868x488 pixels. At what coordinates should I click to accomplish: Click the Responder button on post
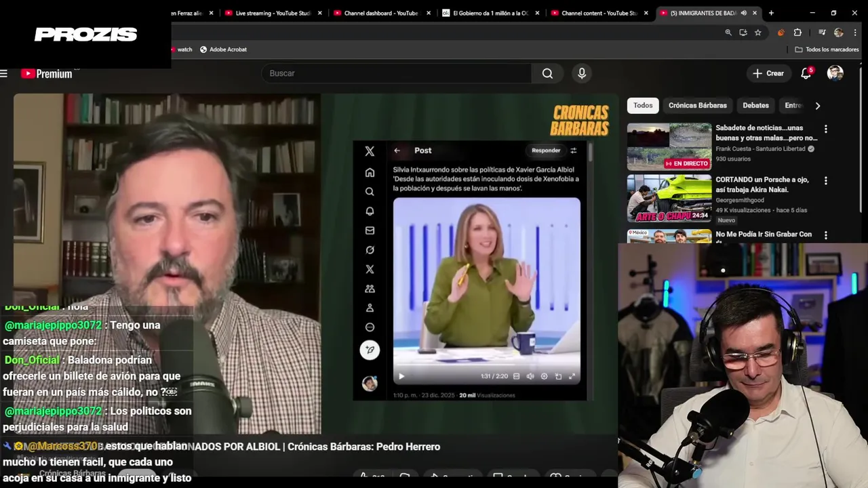point(546,150)
